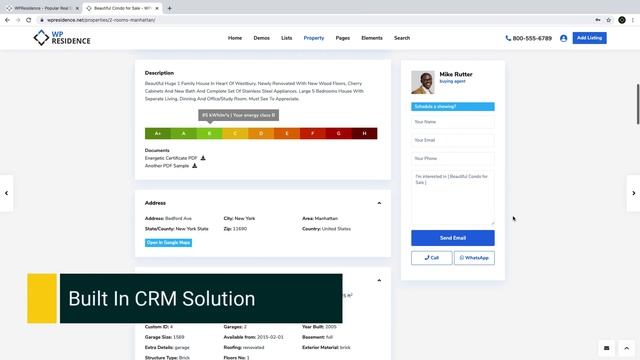Click the browser back arrow
Viewport: 640px width, 360px height.
[x=7, y=20]
